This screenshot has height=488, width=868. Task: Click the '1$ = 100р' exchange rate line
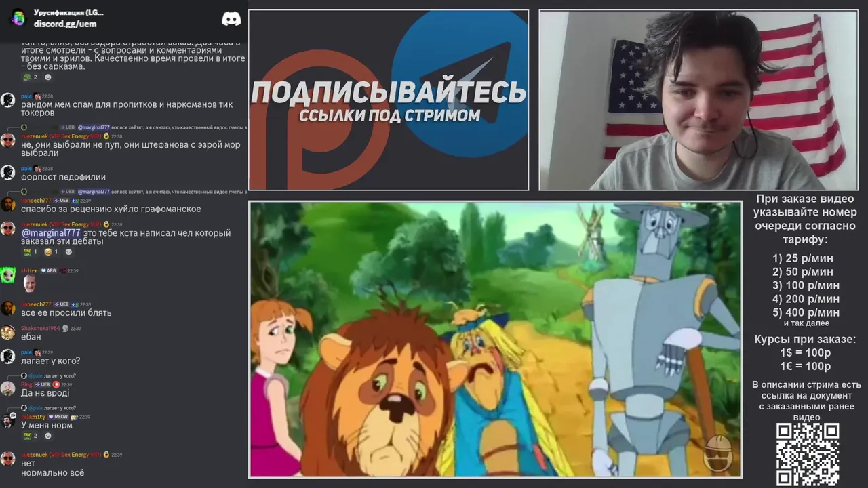tap(806, 352)
